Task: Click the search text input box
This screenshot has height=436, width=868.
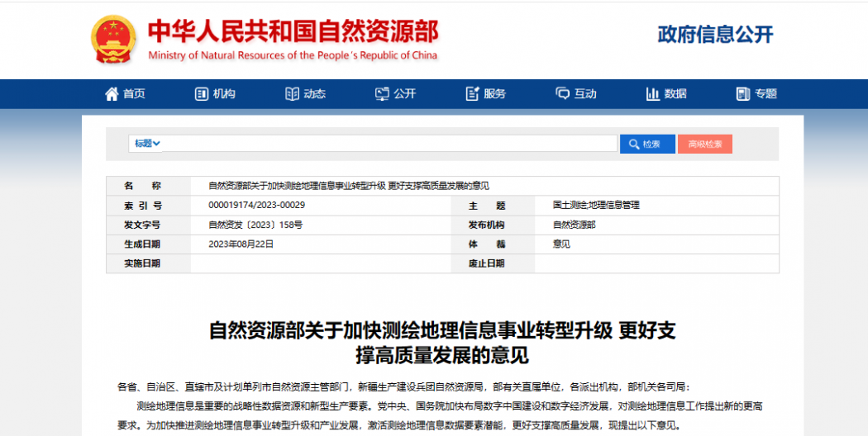Action: click(x=389, y=144)
